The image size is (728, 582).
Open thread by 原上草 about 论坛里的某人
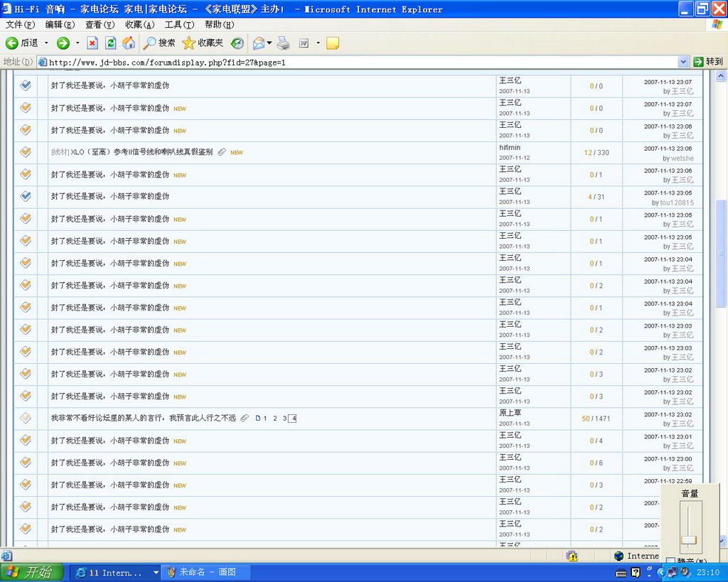[x=143, y=418]
